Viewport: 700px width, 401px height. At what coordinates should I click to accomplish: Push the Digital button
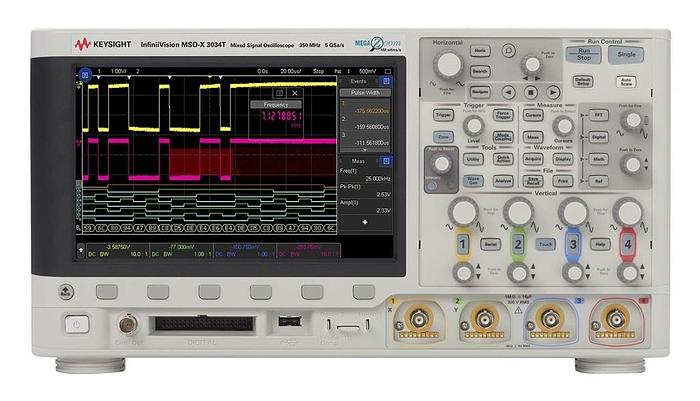[599, 137]
